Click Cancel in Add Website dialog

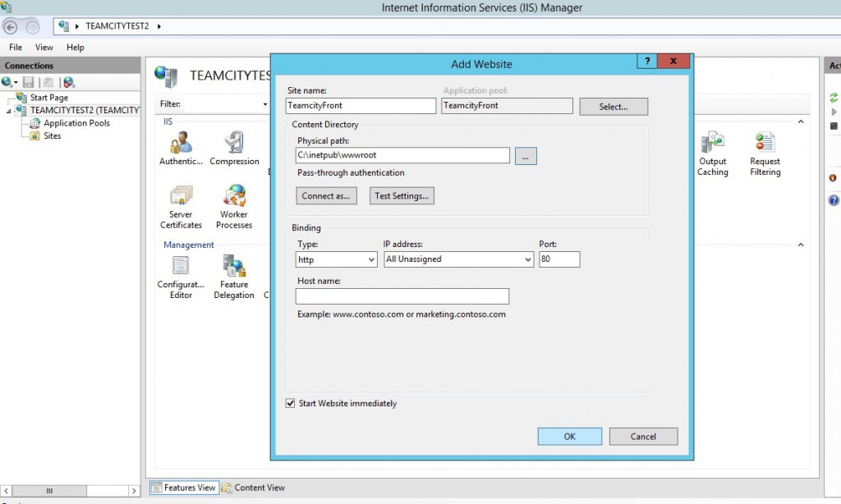point(643,437)
